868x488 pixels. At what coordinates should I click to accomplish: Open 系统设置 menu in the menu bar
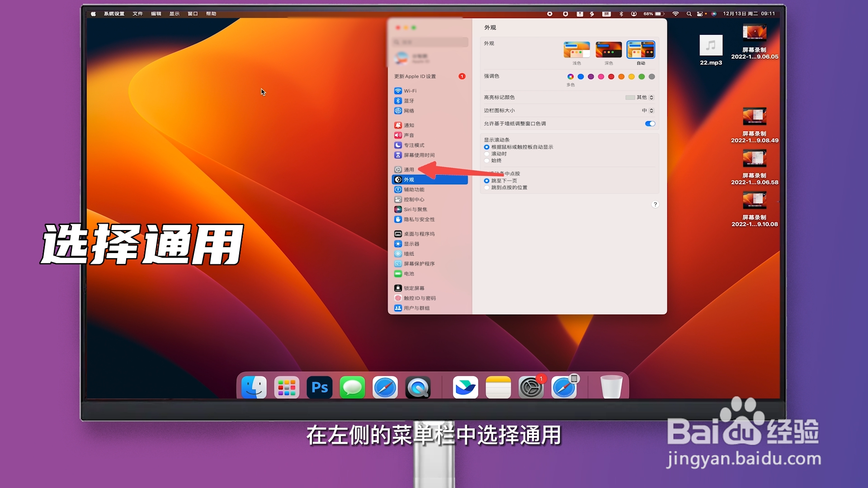point(114,14)
